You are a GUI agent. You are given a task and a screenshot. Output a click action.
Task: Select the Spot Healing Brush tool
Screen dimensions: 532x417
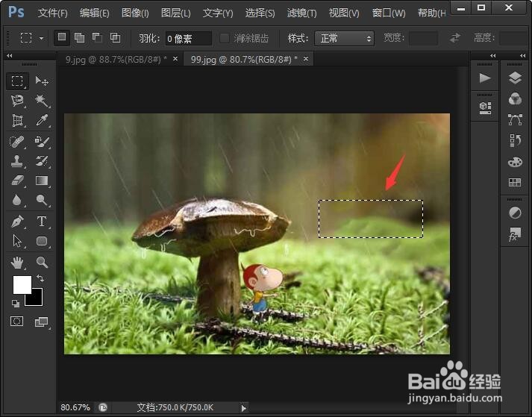(17, 142)
